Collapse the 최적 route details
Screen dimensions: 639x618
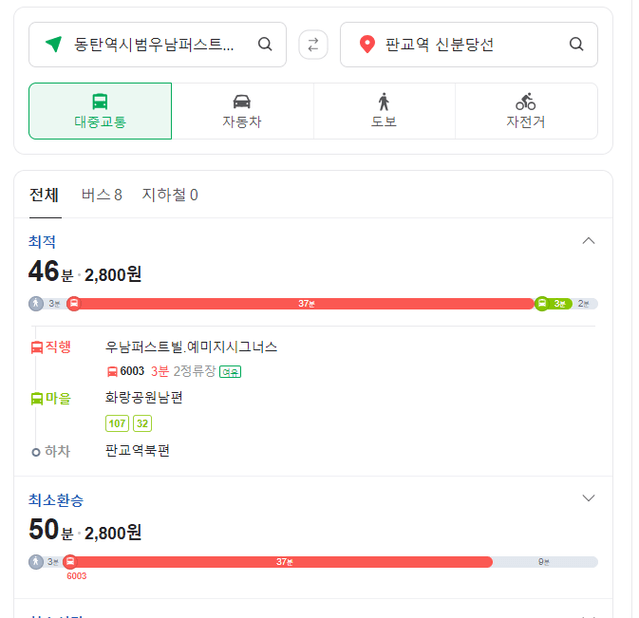tap(588, 241)
